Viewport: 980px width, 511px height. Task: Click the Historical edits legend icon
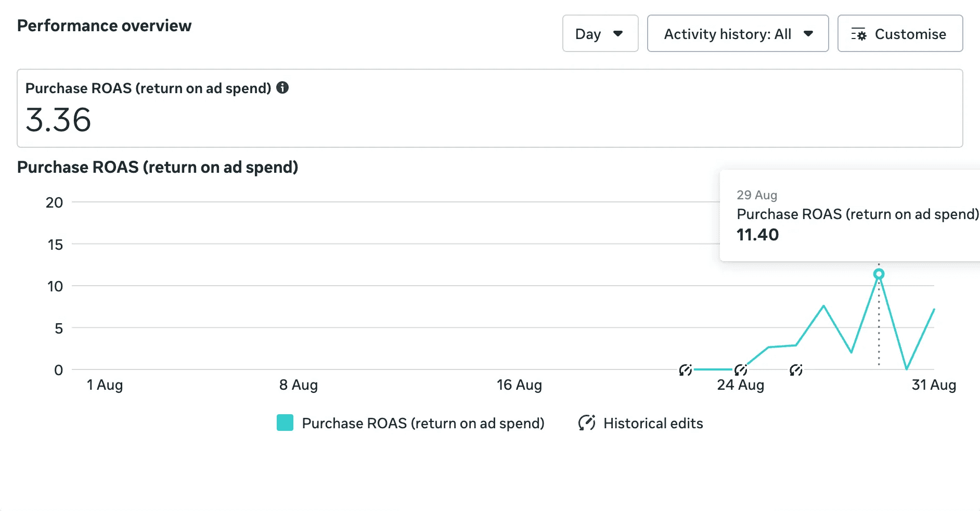587,423
